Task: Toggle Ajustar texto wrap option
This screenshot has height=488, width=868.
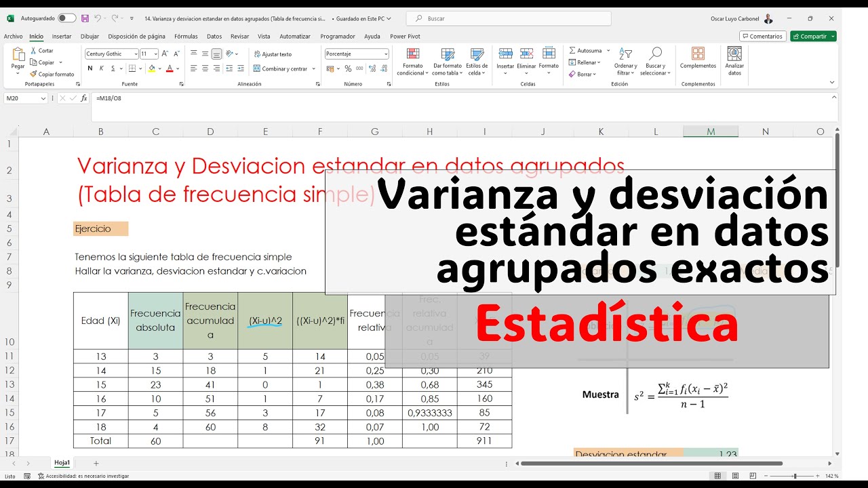Action: (273, 54)
